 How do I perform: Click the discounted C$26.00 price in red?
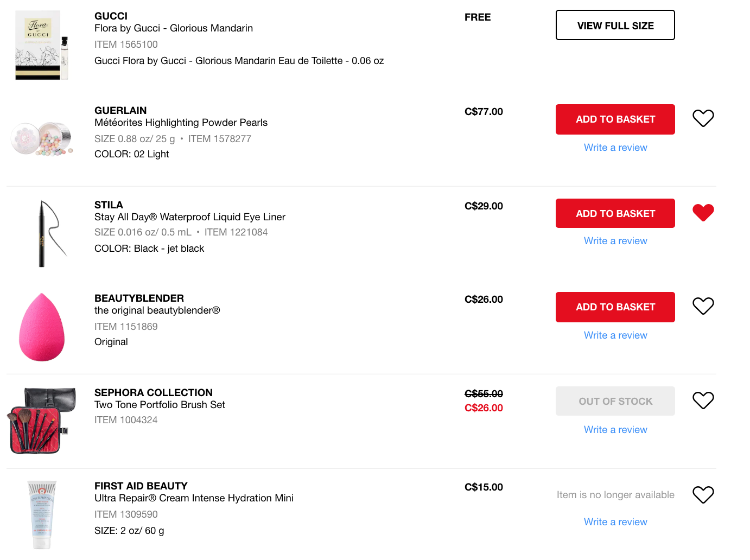point(484,408)
